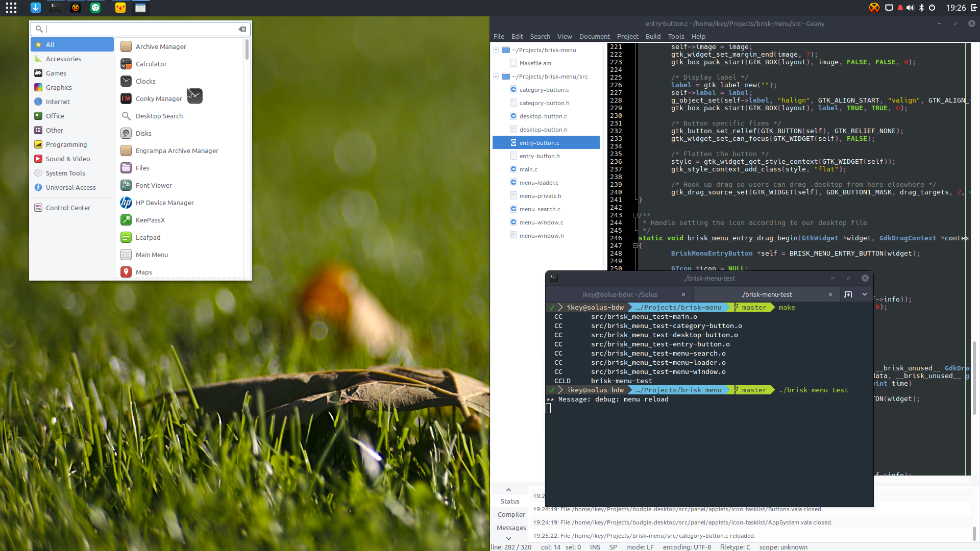Open the Build menu in Geany
This screenshot has width=980, height=551.
pos(653,36)
